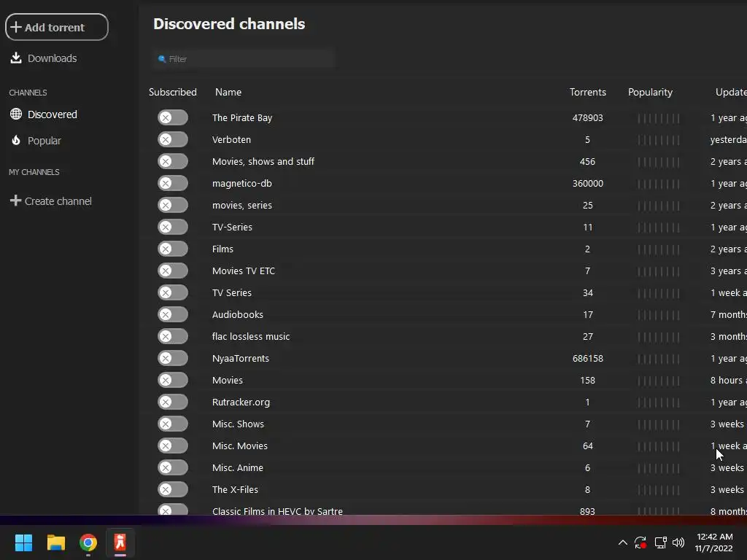Open the Downloads page
Viewport: 747px width, 560px height.
[43, 58]
